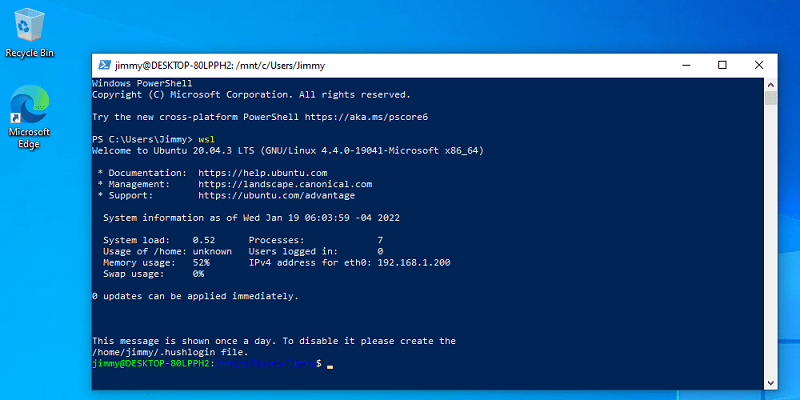Click the https://landscape.canonical.com URL

(285, 184)
